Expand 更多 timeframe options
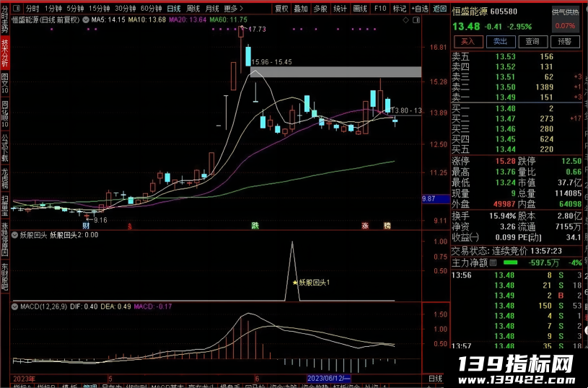 click(233, 8)
